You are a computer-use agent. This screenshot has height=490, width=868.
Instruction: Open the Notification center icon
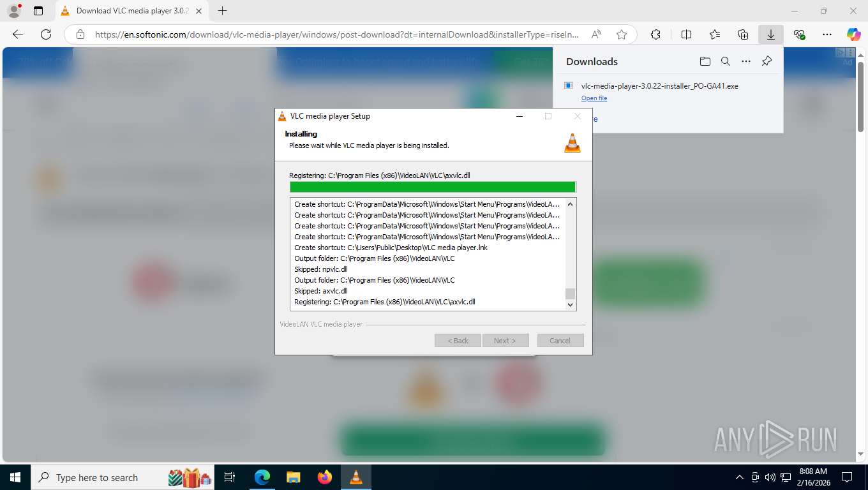(847, 477)
